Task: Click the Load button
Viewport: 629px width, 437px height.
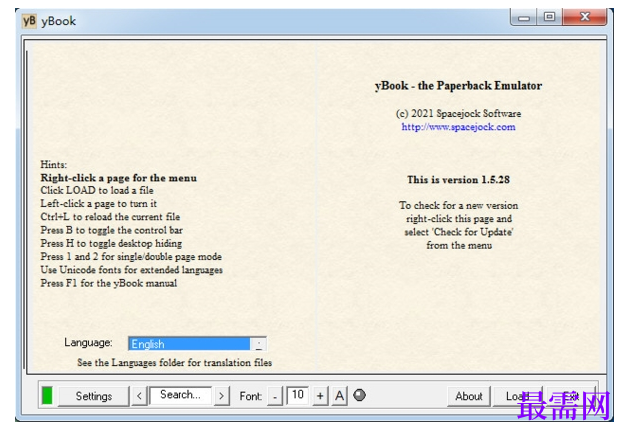Action: click(x=517, y=396)
